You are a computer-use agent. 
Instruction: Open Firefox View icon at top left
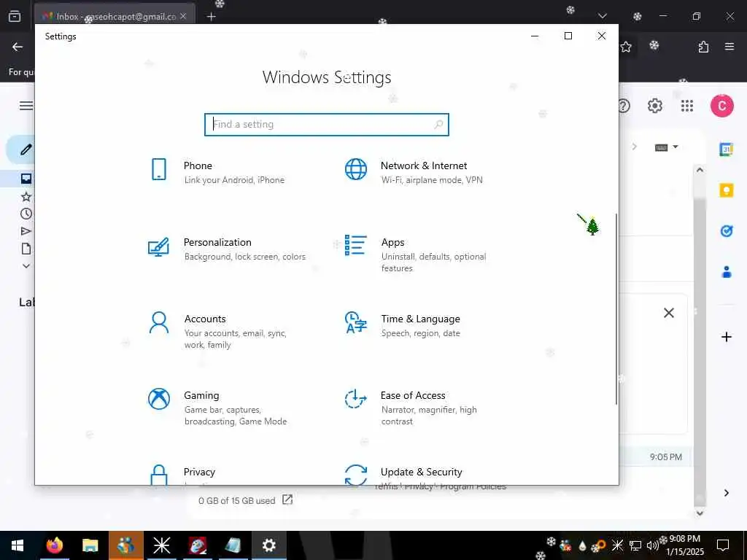[x=15, y=17]
